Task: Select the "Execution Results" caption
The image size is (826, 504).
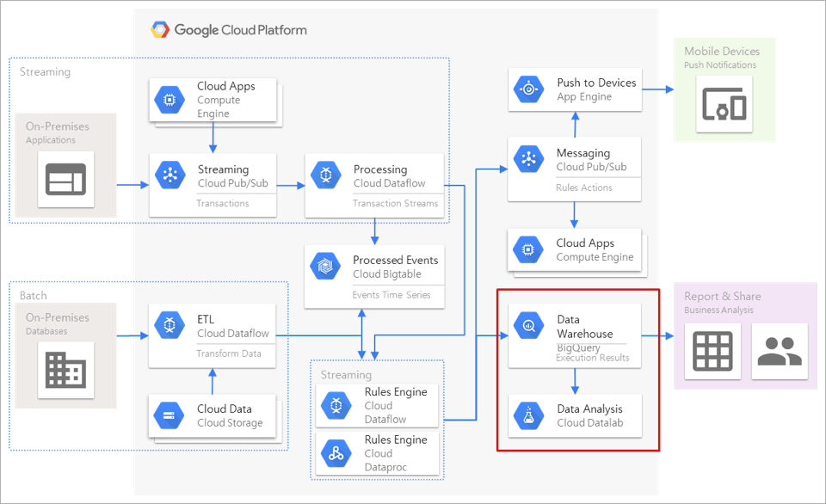Action: (x=593, y=358)
